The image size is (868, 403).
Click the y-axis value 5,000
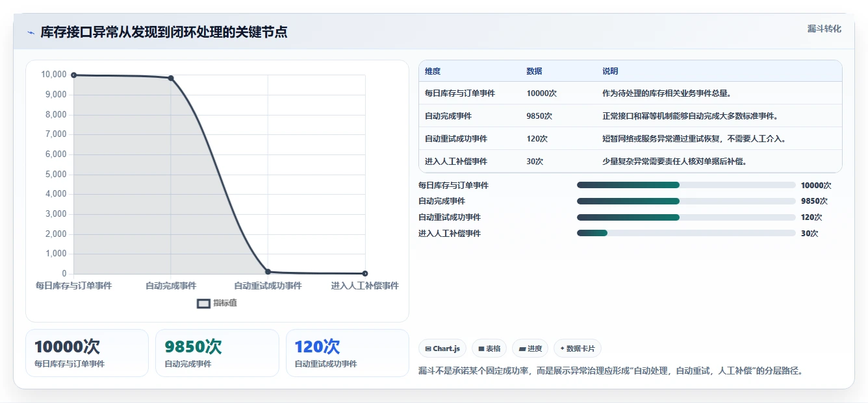tap(56, 174)
